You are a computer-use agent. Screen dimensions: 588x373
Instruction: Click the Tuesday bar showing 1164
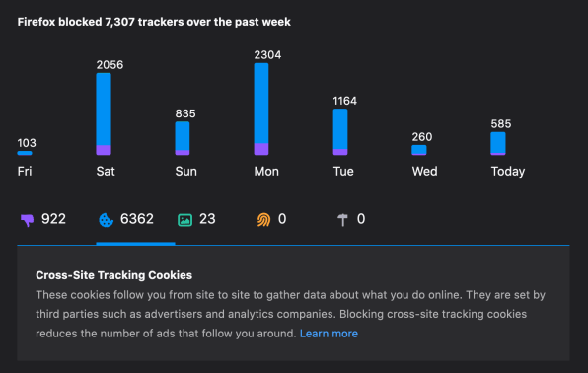(340, 131)
